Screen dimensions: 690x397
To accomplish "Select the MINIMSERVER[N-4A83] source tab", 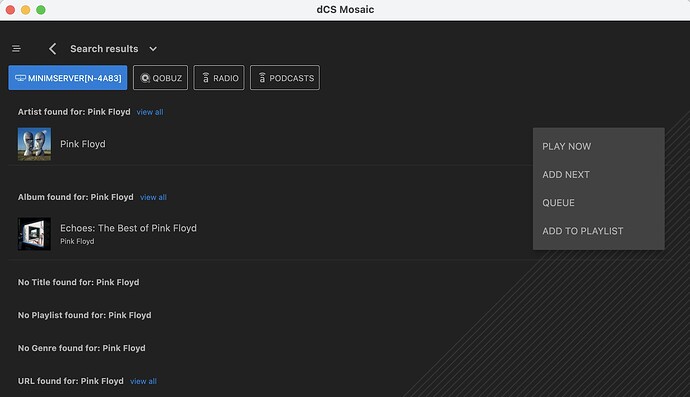I will pyautogui.click(x=68, y=78).
